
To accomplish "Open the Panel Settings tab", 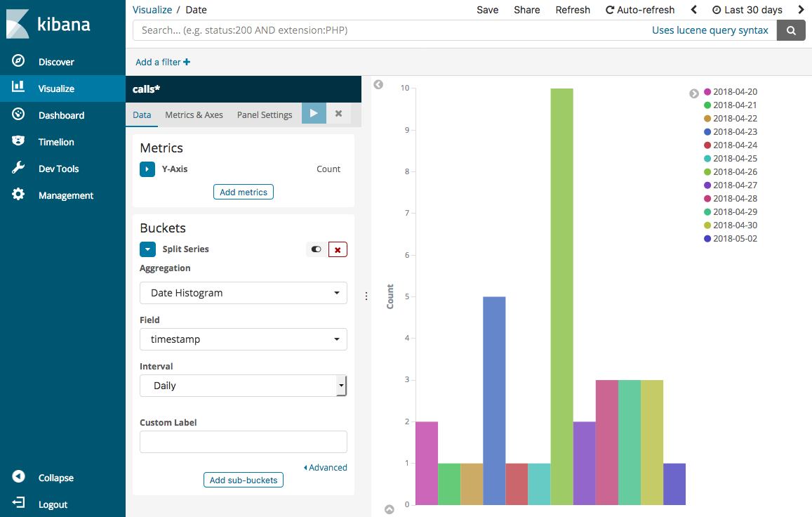I will pos(265,114).
